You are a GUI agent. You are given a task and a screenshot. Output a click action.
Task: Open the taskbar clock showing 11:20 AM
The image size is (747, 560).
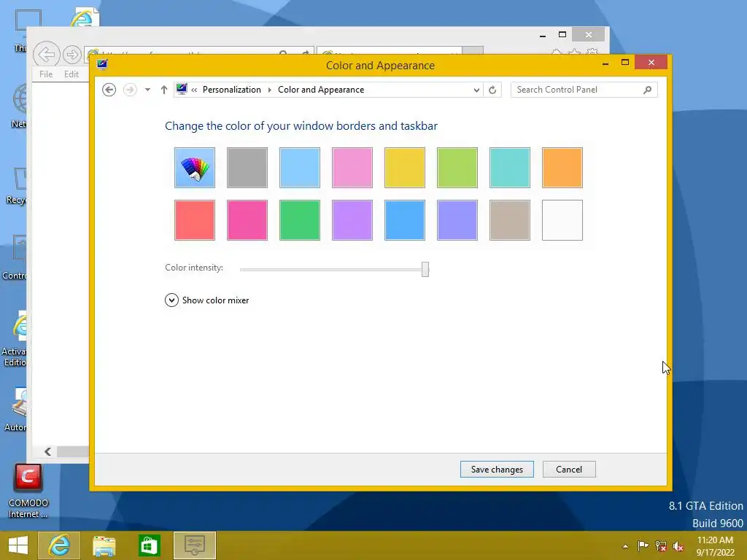(x=715, y=546)
